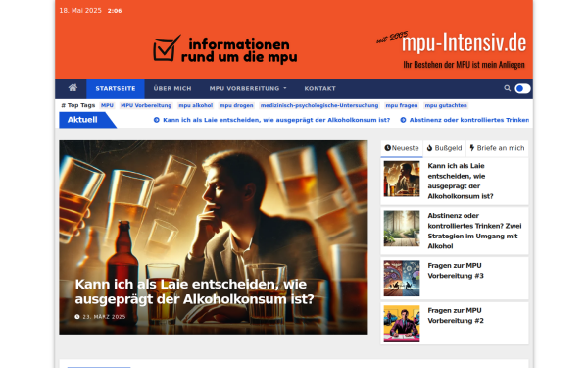Image resolution: width=588 pixels, height=368 pixels.
Task: Open the mpu drogen tag
Action: click(x=236, y=106)
